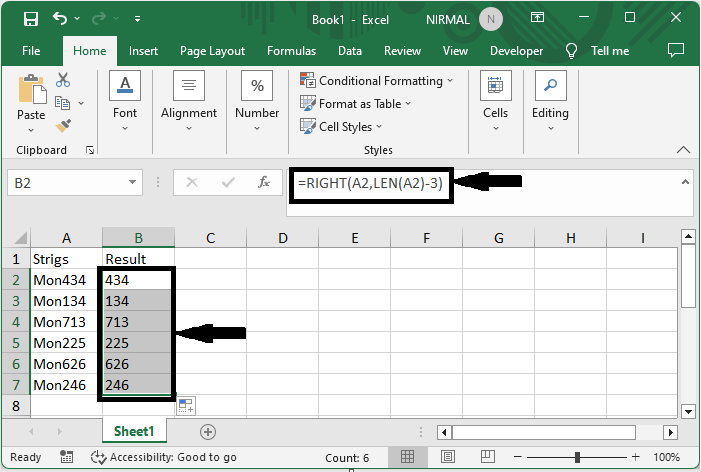Click horizontal scrollbar left arrow
Image resolution: width=701 pixels, height=472 pixels.
[x=444, y=432]
